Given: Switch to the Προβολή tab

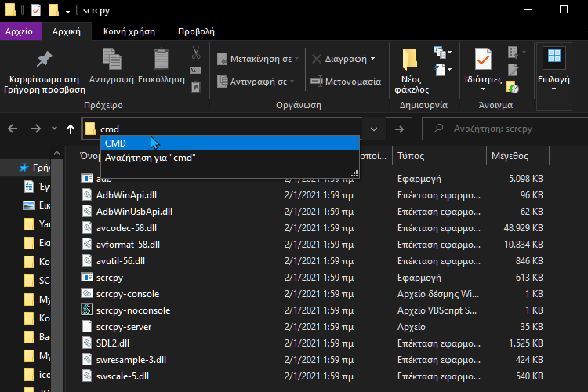Looking at the screenshot, I should coord(196,31).
